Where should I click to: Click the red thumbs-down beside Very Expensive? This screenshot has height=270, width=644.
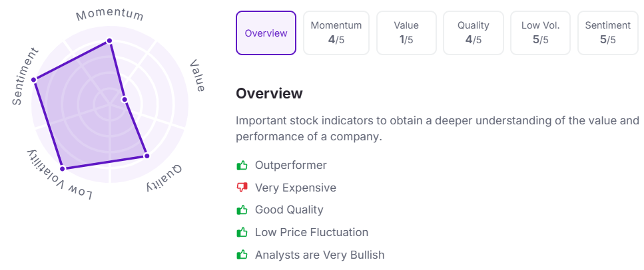(x=242, y=188)
